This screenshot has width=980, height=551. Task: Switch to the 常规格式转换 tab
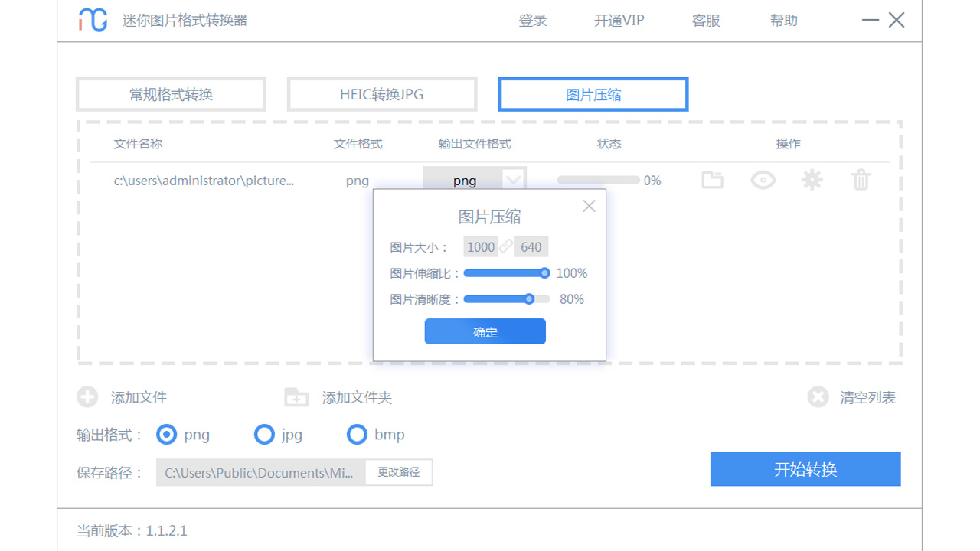tap(170, 93)
